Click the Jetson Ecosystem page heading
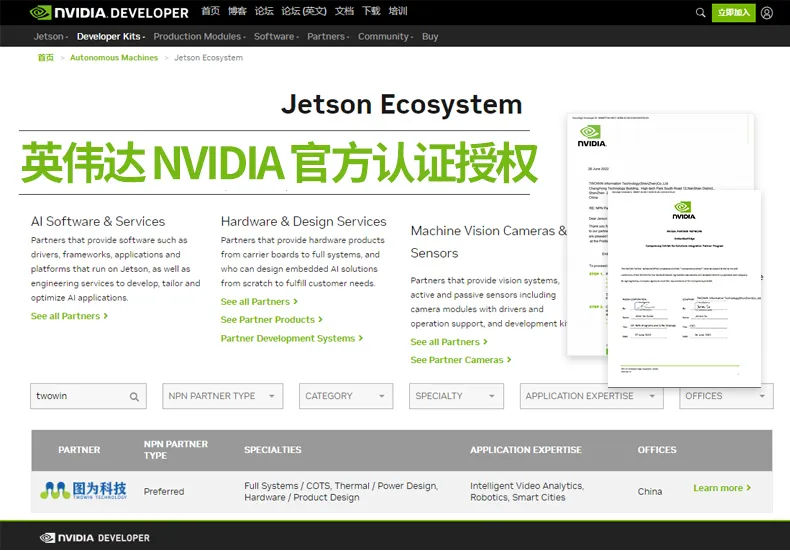Screen dimensions: 790x551 click(402, 104)
